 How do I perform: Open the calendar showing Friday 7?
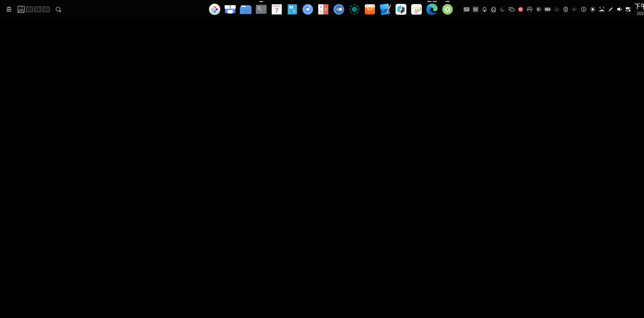[277, 9]
